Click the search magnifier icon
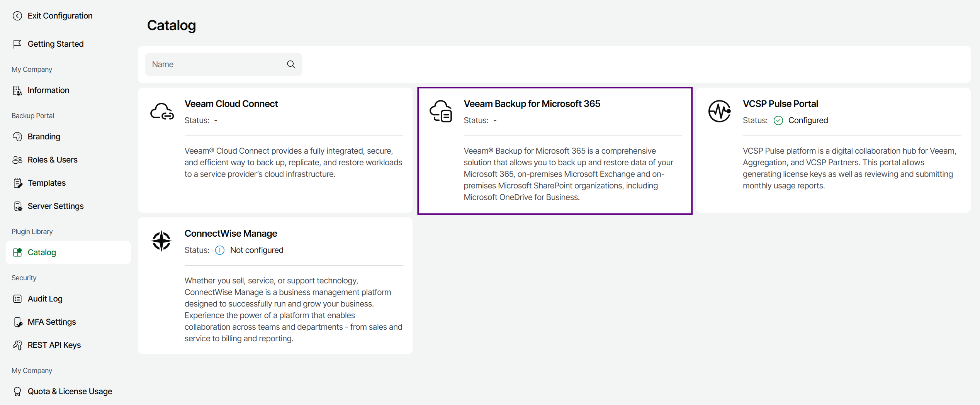980x405 pixels. [291, 64]
